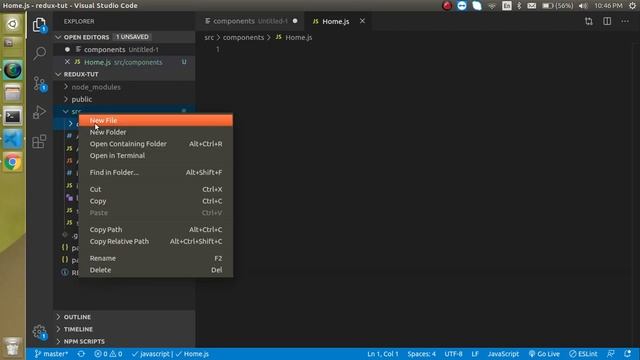Click the feedback icon in status bar

pyautogui.click(x=611, y=354)
